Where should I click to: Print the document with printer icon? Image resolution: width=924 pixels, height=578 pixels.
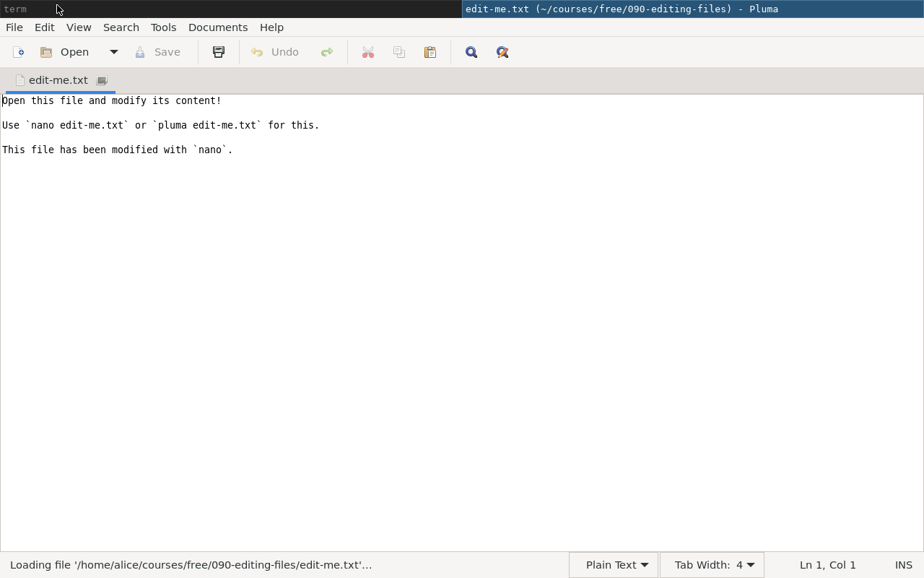[219, 52]
